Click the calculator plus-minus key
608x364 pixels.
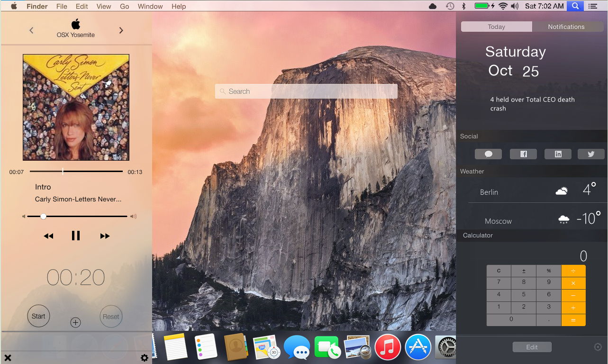524,271
